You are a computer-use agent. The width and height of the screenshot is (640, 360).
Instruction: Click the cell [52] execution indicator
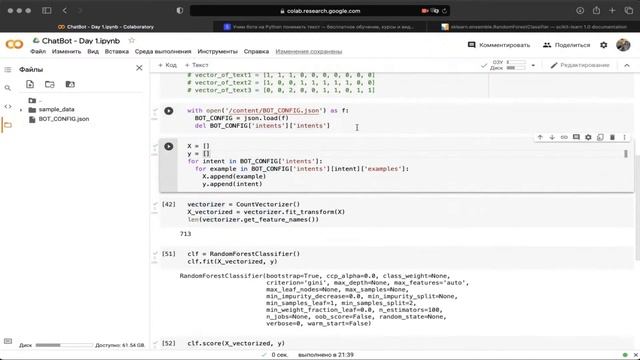pyautogui.click(x=169, y=343)
